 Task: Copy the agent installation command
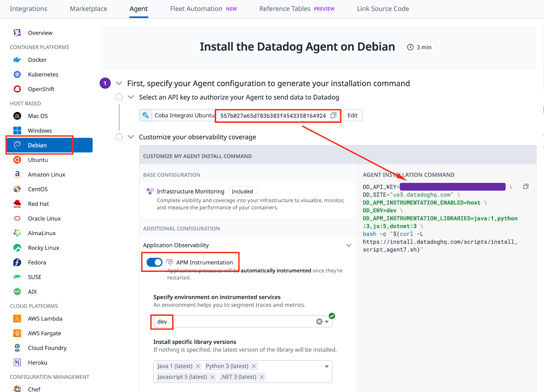(526, 186)
